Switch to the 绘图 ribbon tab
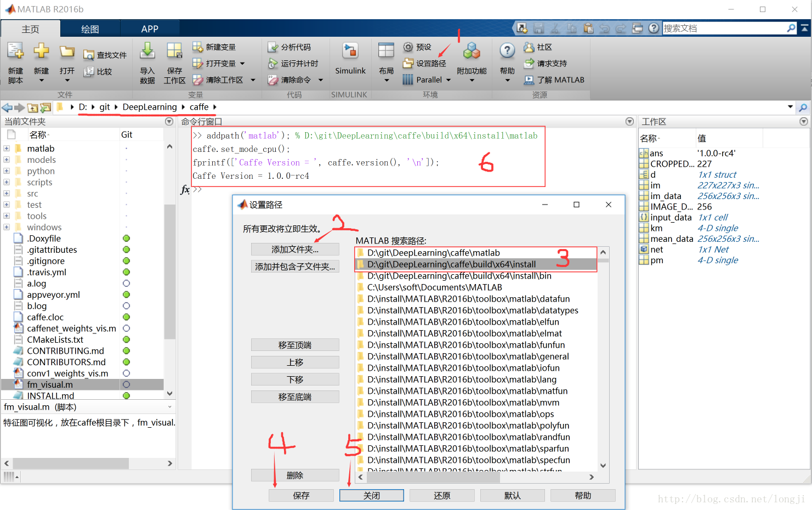Screen dimensions: 812x510 pyautogui.click(x=90, y=29)
